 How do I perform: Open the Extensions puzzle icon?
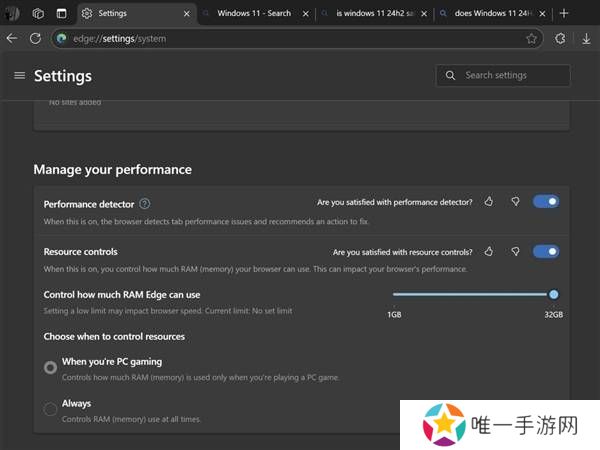(x=560, y=39)
